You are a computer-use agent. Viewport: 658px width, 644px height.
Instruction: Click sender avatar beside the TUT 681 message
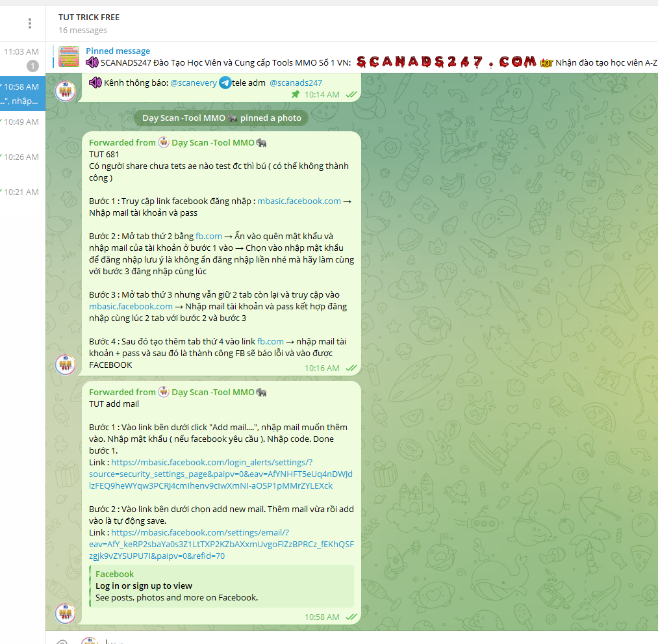pyautogui.click(x=65, y=365)
